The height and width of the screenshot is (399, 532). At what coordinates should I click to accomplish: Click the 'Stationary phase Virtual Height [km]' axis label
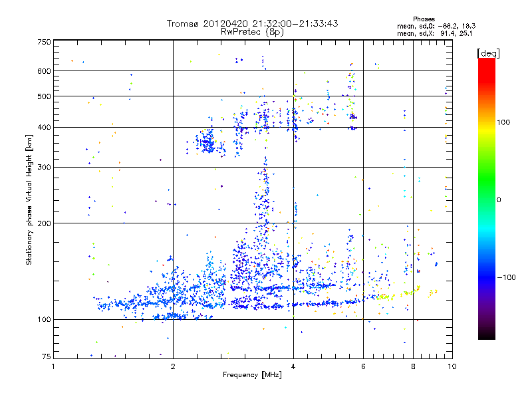[x=29, y=200]
